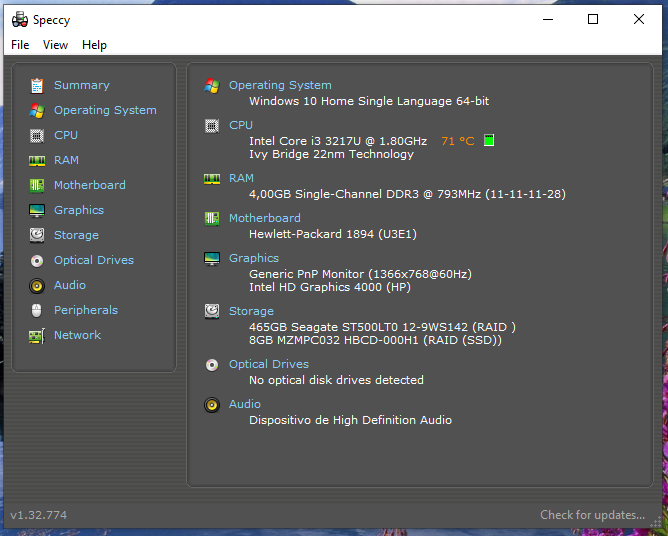The image size is (668, 536).
Task: Click the window resize grip at bottom-right corner
Action: click(655, 522)
